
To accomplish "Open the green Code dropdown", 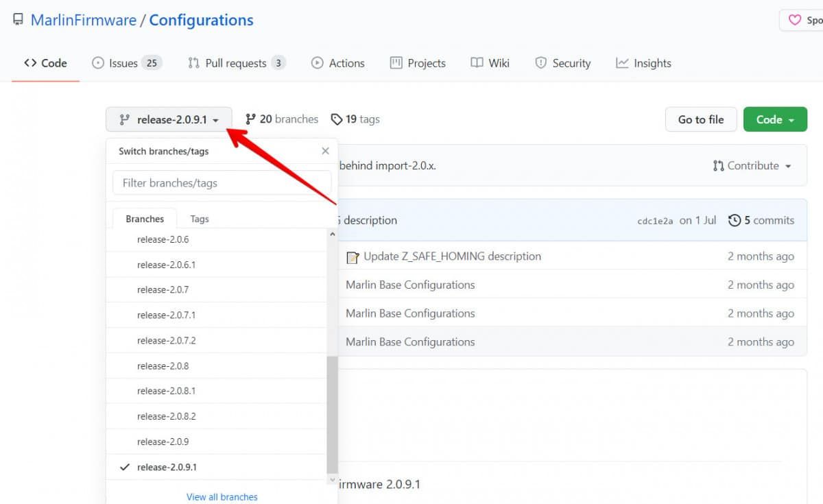I will click(x=775, y=119).
